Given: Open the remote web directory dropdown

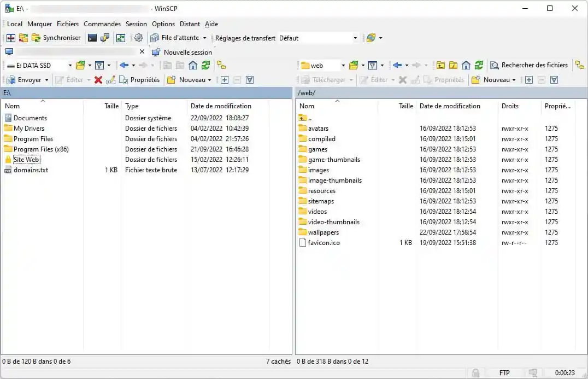Looking at the screenshot, I should 322,65.
